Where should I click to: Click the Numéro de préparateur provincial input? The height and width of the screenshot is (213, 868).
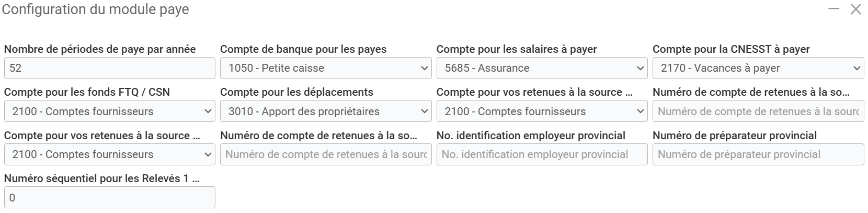(x=758, y=154)
